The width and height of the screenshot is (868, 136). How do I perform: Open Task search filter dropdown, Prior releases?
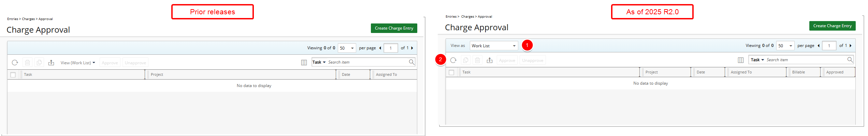(319, 62)
